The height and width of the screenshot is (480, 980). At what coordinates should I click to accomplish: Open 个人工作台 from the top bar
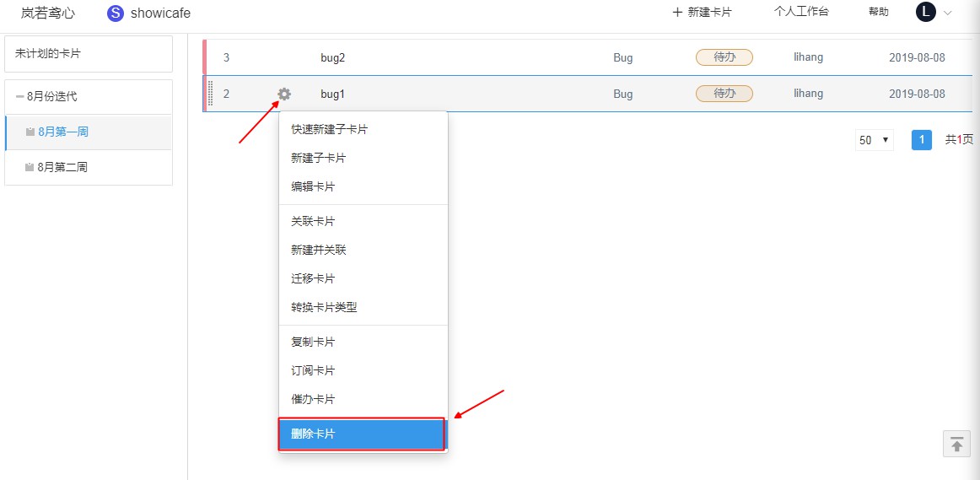[x=801, y=12]
